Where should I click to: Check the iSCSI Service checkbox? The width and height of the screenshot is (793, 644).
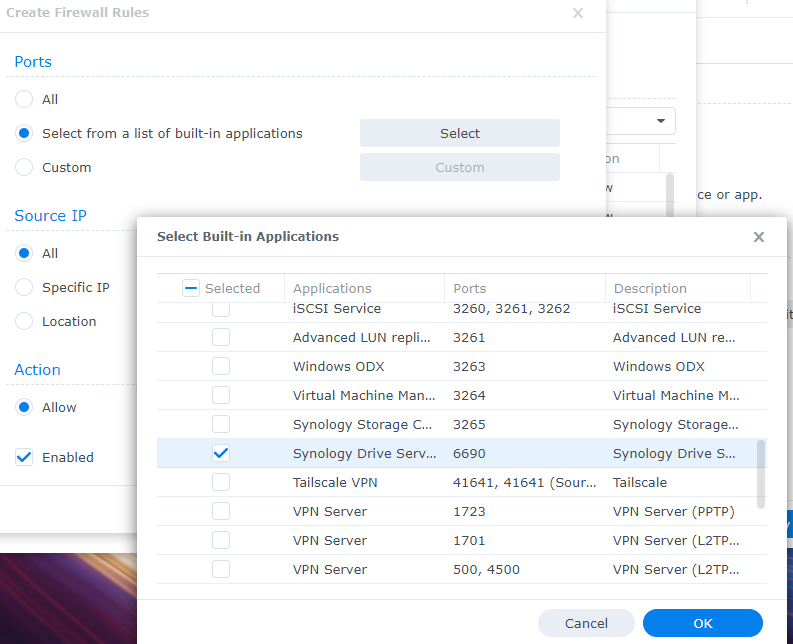tap(221, 309)
